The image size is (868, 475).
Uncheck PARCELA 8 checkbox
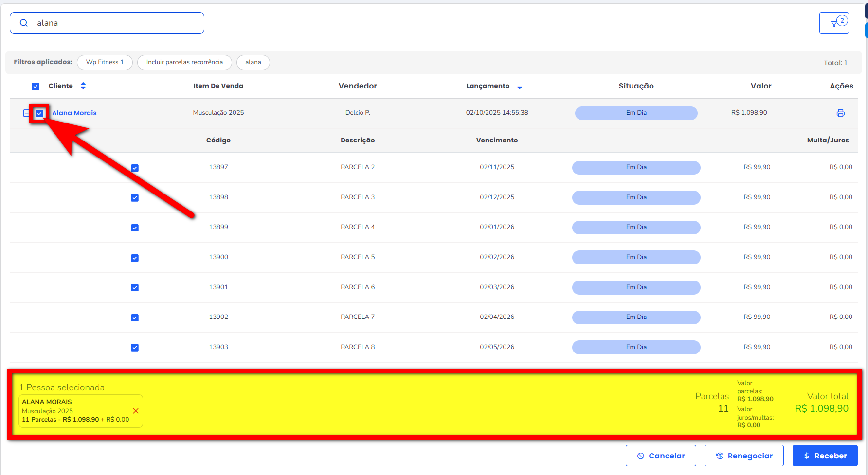pyautogui.click(x=135, y=348)
